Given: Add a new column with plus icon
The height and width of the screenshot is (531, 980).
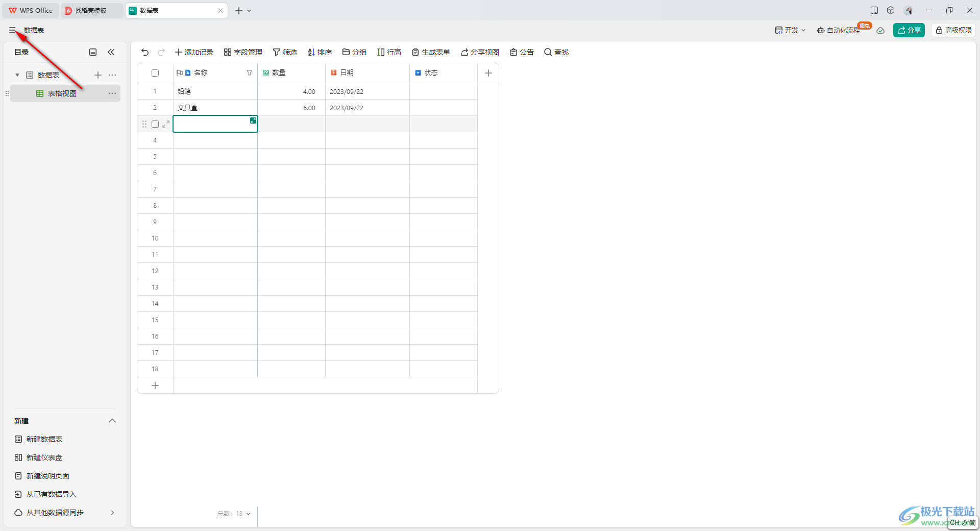Looking at the screenshot, I should (488, 73).
